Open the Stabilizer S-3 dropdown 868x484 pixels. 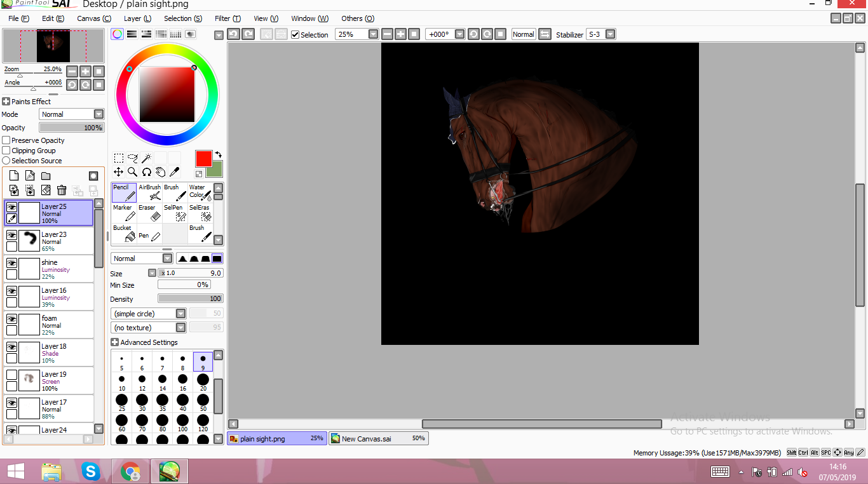[x=610, y=34]
